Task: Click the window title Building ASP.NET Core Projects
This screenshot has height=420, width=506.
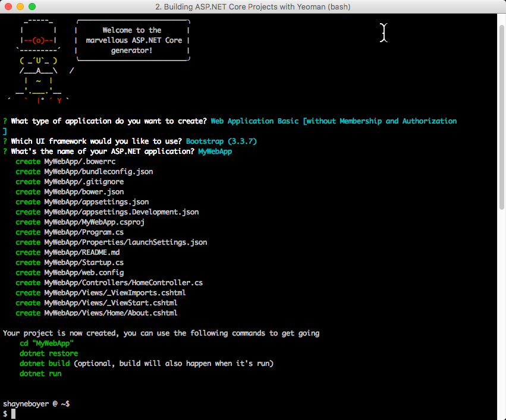Action: 253,7
